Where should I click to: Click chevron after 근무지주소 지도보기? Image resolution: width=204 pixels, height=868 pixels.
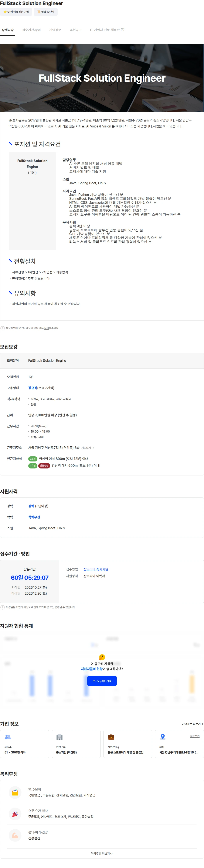(x=93, y=448)
